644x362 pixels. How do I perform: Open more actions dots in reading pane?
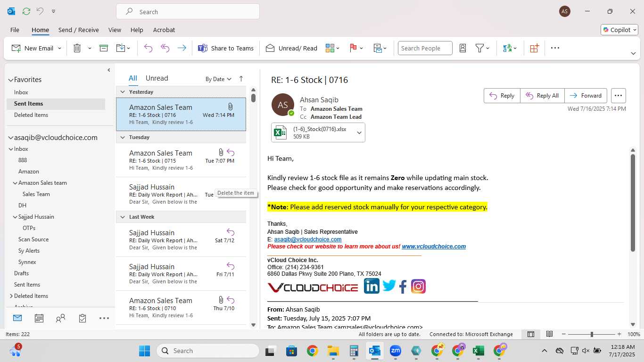pos(619,96)
